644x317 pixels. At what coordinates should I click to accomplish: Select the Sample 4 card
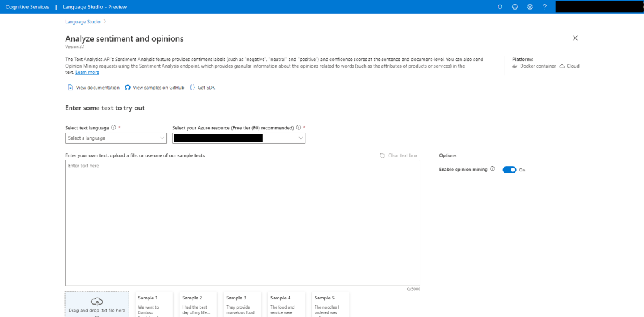(x=287, y=304)
